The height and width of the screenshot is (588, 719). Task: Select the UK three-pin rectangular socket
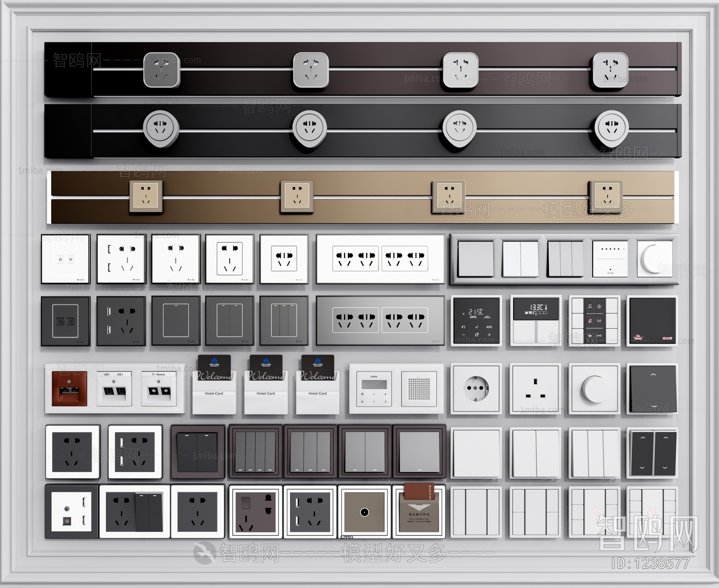pyautogui.click(x=535, y=389)
